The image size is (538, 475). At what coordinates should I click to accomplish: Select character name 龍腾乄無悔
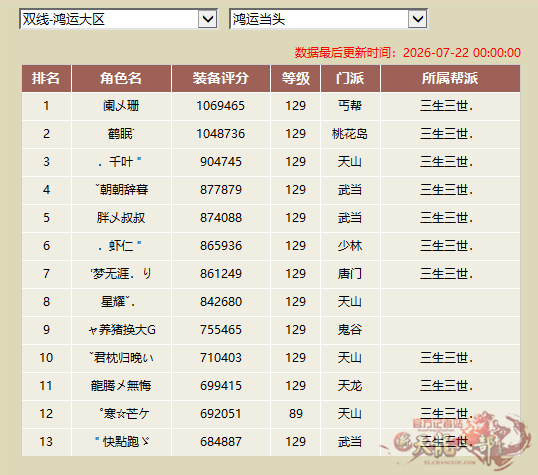121,386
